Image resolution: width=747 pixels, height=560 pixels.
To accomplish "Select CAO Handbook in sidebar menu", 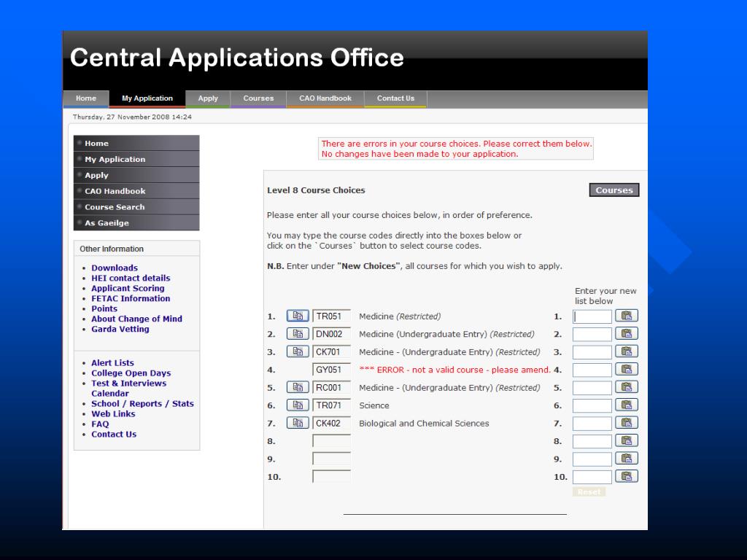I will (x=136, y=191).
